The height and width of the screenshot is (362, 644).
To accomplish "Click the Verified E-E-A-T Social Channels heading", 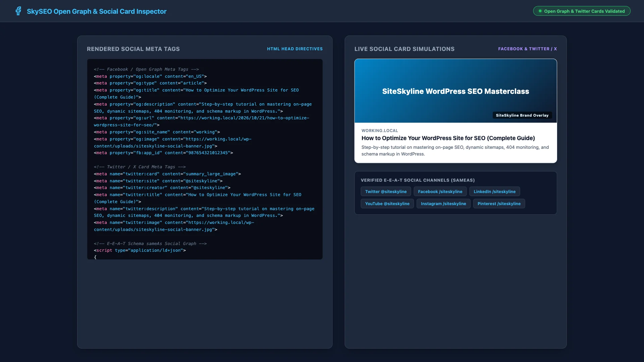I will tap(418, 180).
